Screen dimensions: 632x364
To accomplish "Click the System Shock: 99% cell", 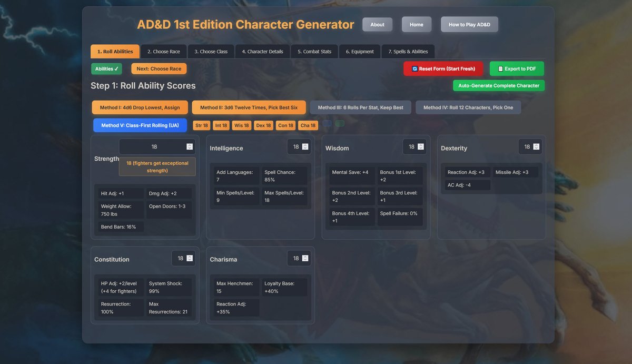I will coord(169,287).
